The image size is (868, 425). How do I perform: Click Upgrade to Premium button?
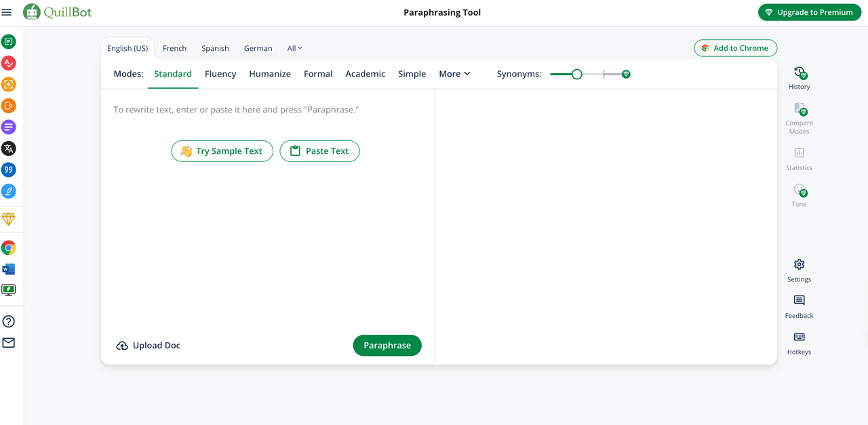pyautogui.click(x=810, y=12)
